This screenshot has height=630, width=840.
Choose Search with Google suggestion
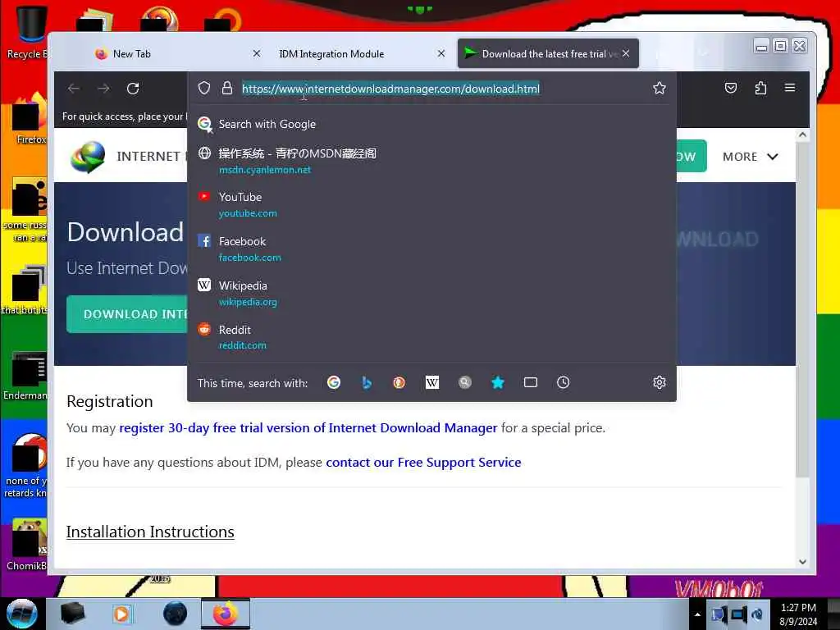(431, 124)
